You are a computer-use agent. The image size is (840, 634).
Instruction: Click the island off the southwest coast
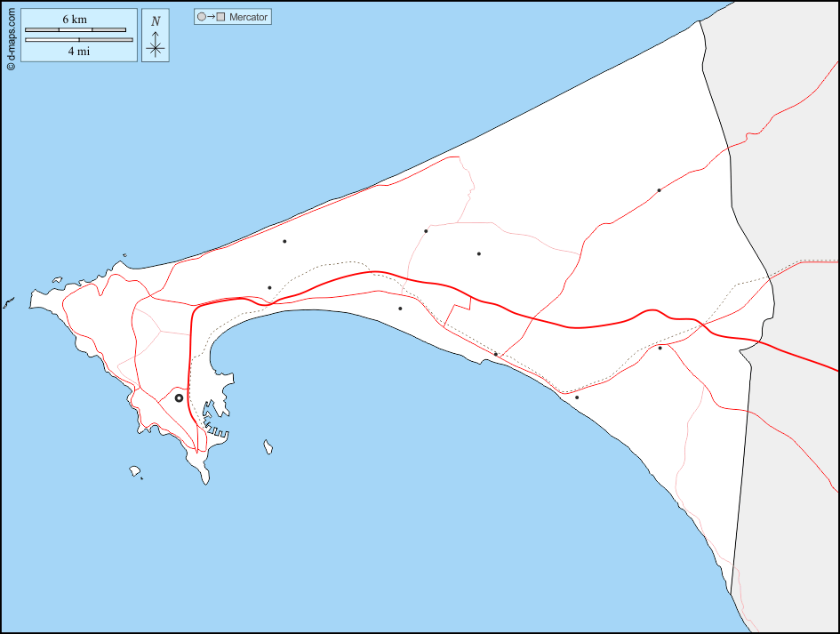coord(135,470)
